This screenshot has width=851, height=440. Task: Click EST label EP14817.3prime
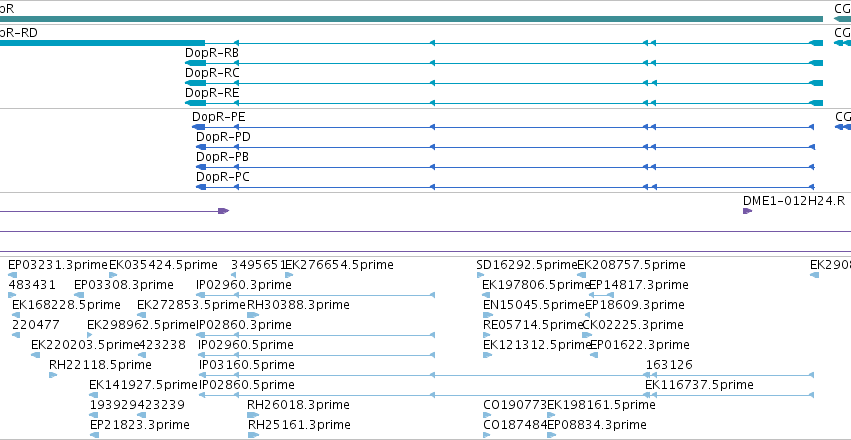639,285
